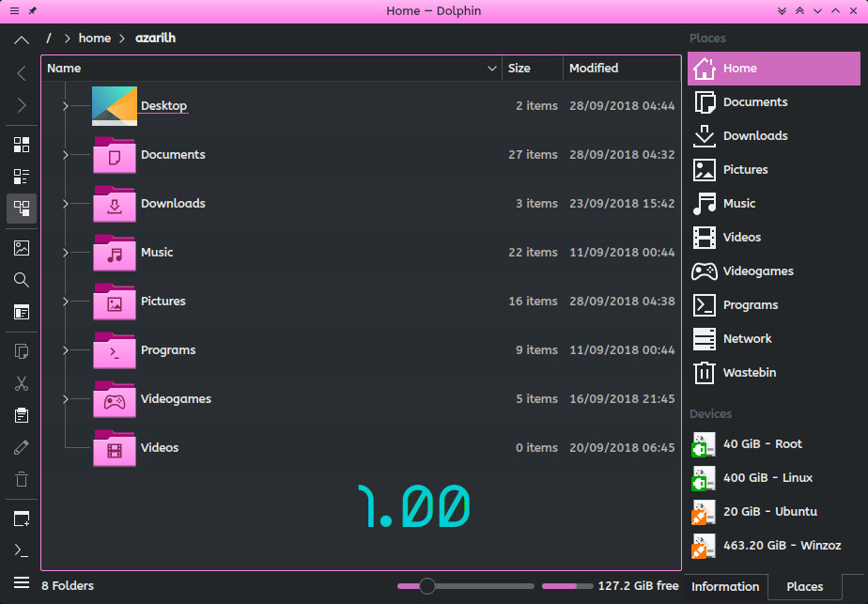Open Music in Places panel
The image size is (868, 604).
click(x=774, y=203)
